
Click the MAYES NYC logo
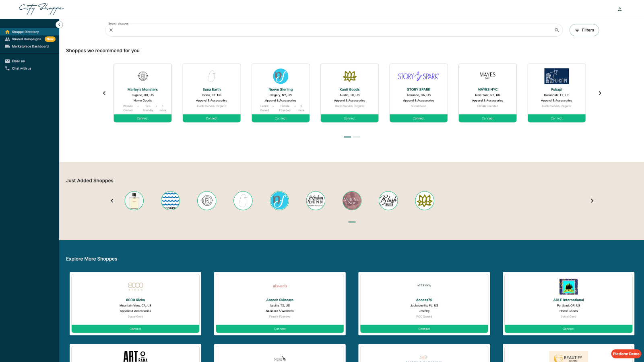pyautogui.click(x=487, y=75)
